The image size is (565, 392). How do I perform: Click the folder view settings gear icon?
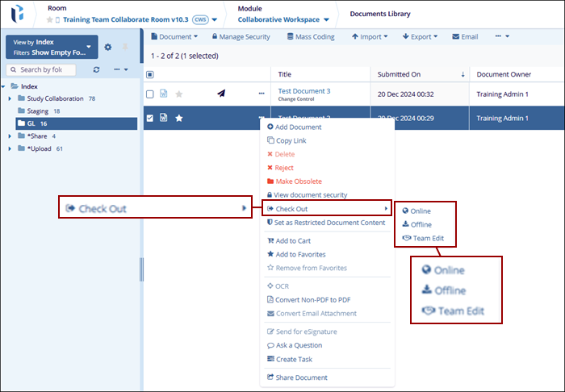(108, 47)
